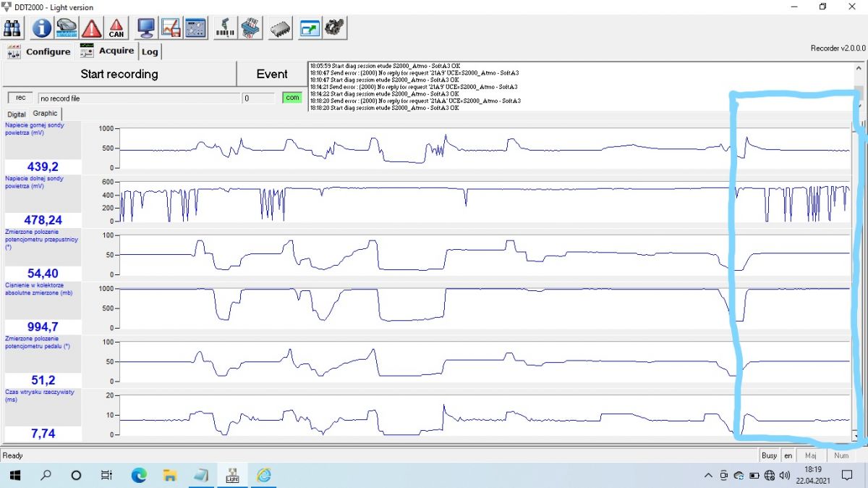Click the chart with floppy disk icon
Viewport: 868px width, 488px height.
tap(171, 28)
